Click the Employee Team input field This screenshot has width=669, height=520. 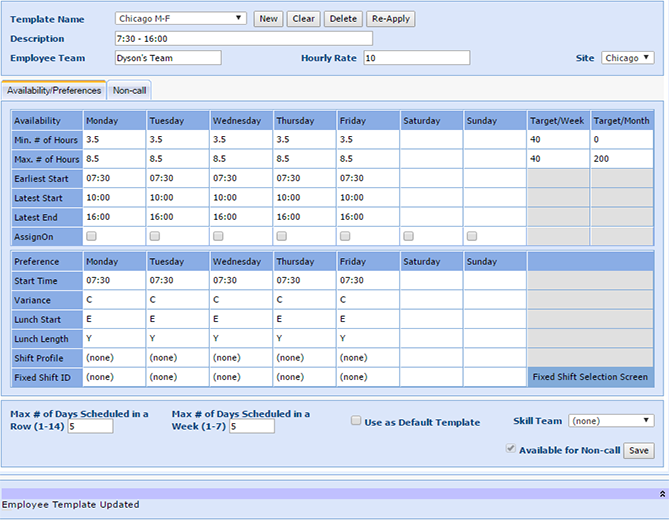(x=167, y=58)
